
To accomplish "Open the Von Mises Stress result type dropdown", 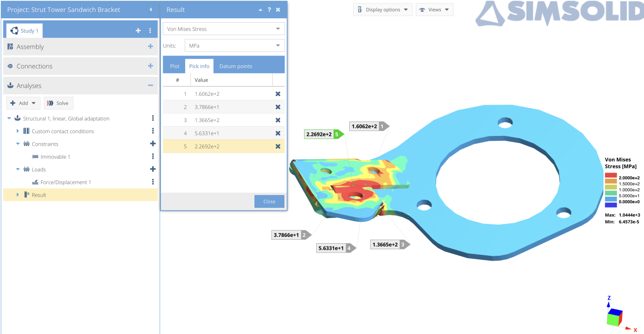I will [x=224, y=29].
